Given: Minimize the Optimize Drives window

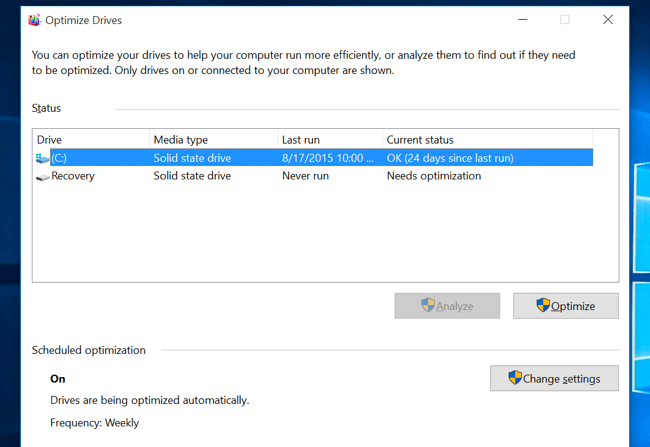Looking at the screenshot, I should (521, 20).
